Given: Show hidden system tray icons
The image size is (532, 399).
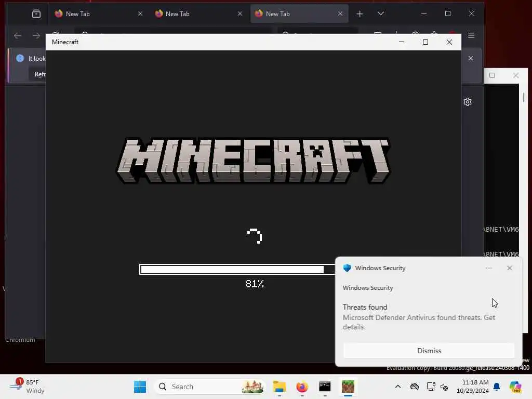Looking at the screenshot, I should click(398, 387).
